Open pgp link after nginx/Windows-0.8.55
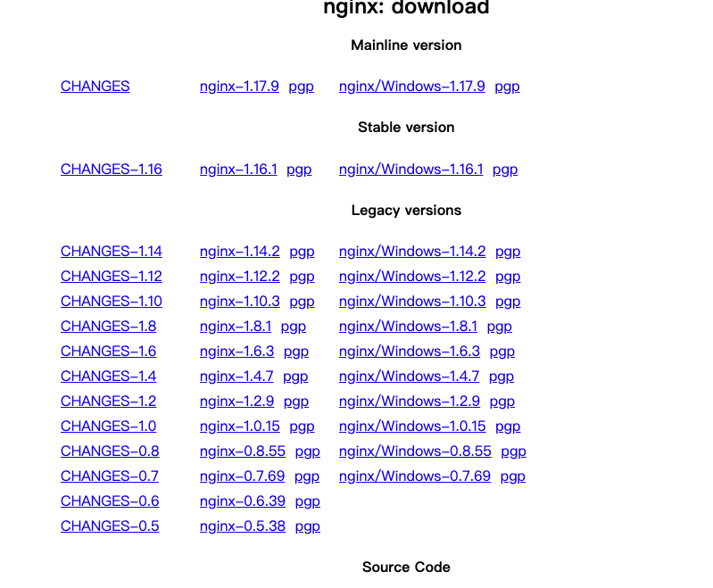 (513, 451)
